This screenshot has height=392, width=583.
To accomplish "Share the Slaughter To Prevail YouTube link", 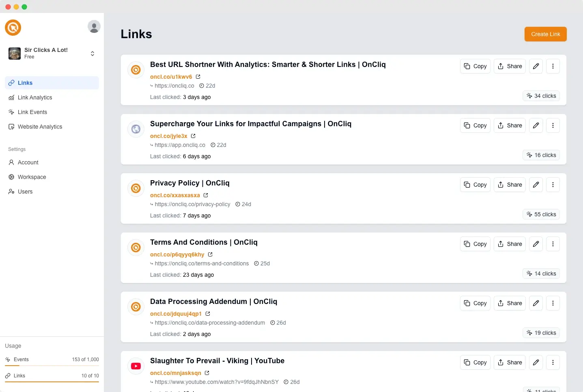I will pyautogui.click(x=510, y=362).
